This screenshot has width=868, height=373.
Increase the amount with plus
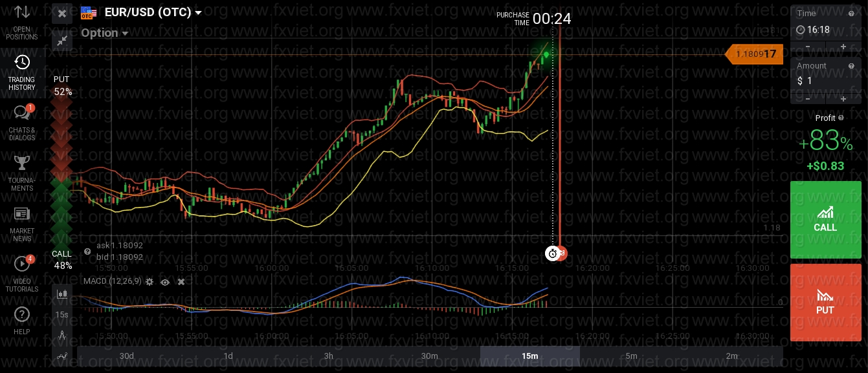coord(843,99)
